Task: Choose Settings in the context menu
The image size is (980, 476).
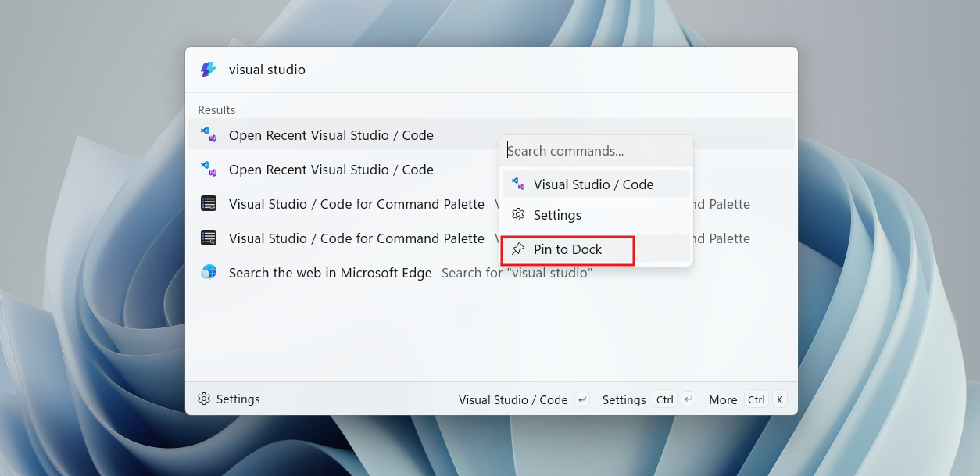Action: pos(557,214)
